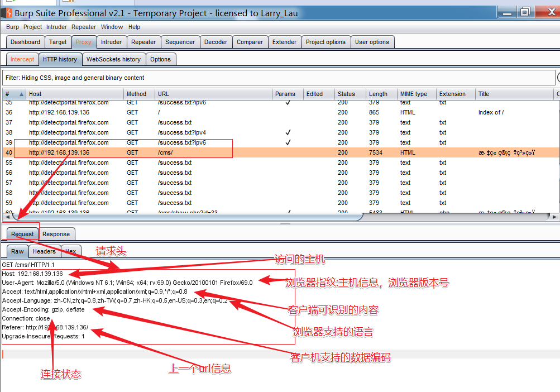Select row 59 in history table
The height and width of the screenshot is (392, 560).
[x=281, y=203]
